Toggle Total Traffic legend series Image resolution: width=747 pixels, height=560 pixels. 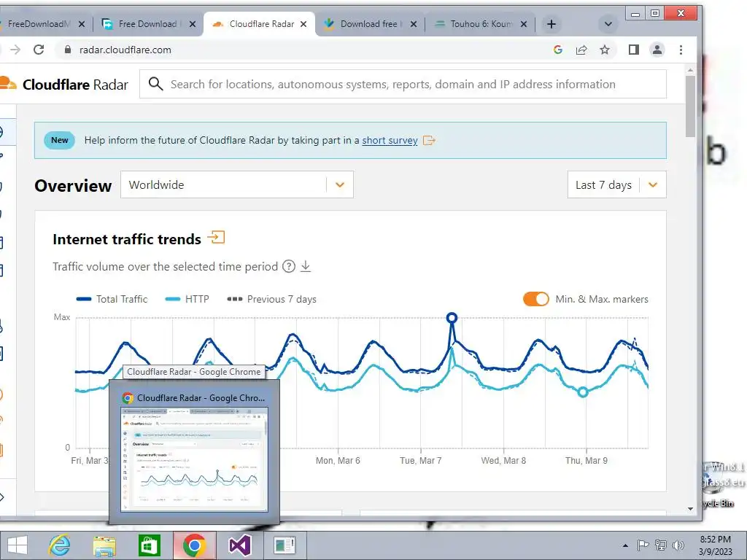(x=112, y=299)
